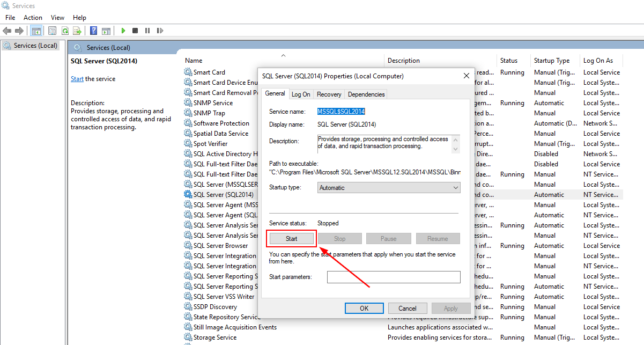
Task: Toggle the Show/Hide Console Tree toolbar icon
Action: 36,31
